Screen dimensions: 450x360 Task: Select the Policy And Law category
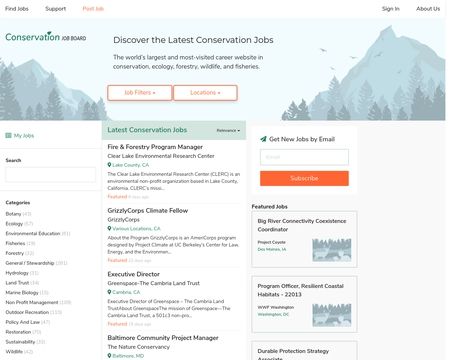(23, 322)
